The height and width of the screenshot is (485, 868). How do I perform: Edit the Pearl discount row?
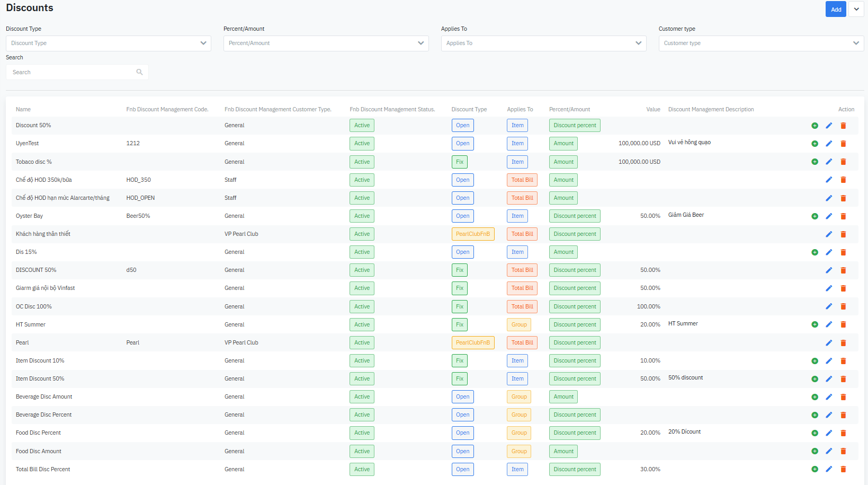(829, 343)
